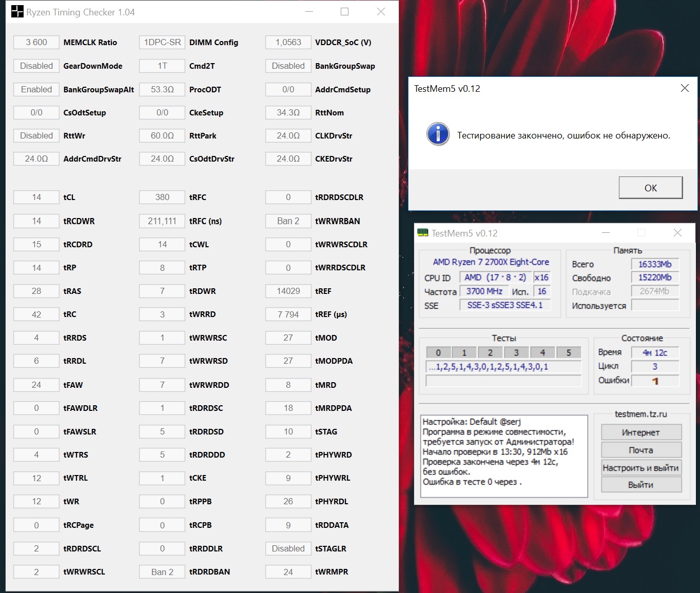Viewport: 700px width, 593px height.
Task: Open the Интернет button in TestMem5
Action: [641, 432]
